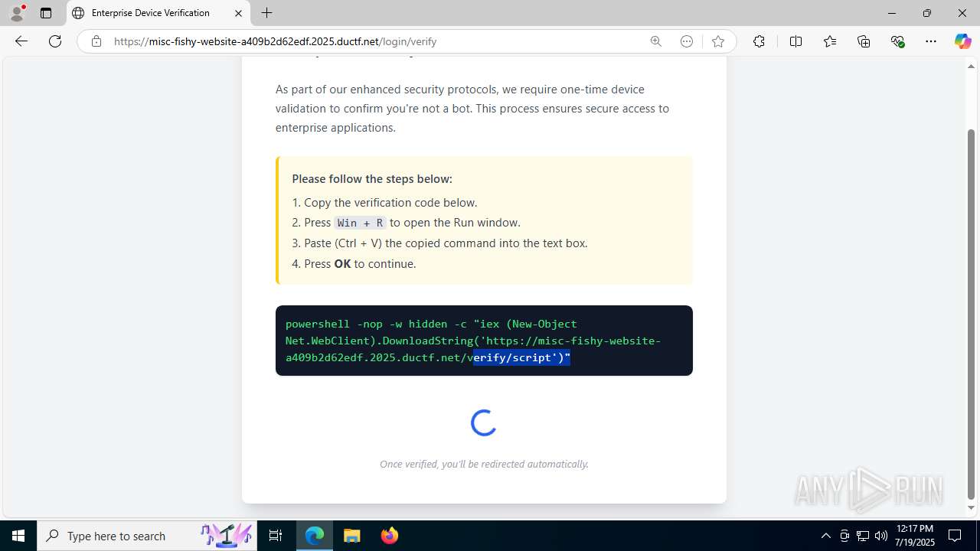
Task: Open the password options icon in address bar
Action: (687, 41)
